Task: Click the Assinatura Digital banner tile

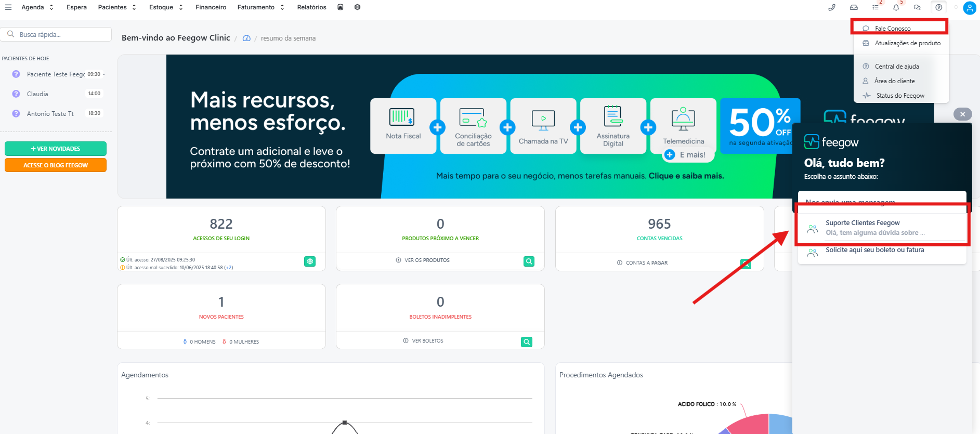Action: [613, 126]
